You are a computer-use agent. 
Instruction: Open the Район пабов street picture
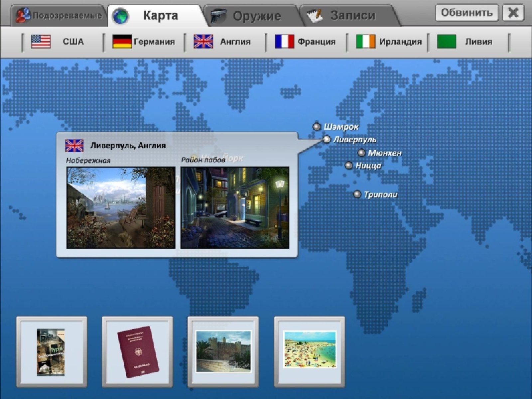[x=235, y=207]
